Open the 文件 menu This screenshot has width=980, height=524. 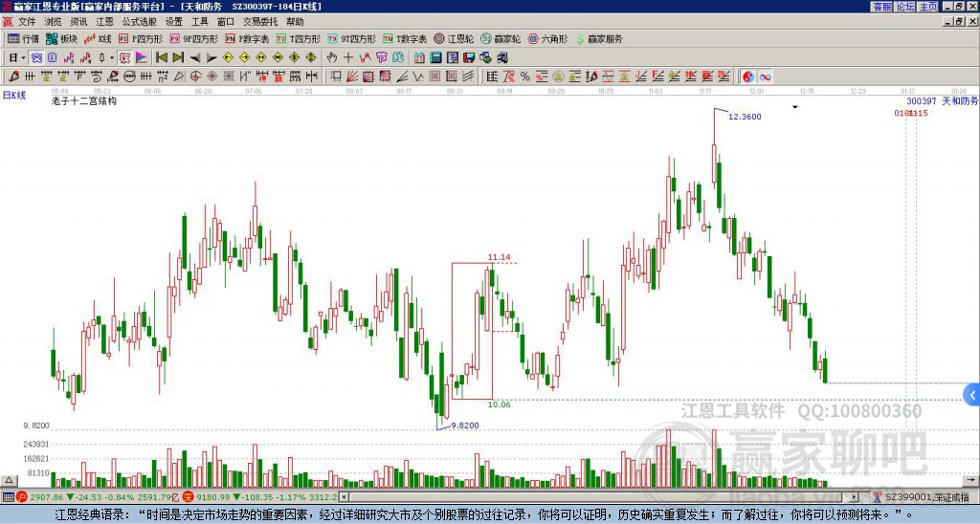(27, 22)
